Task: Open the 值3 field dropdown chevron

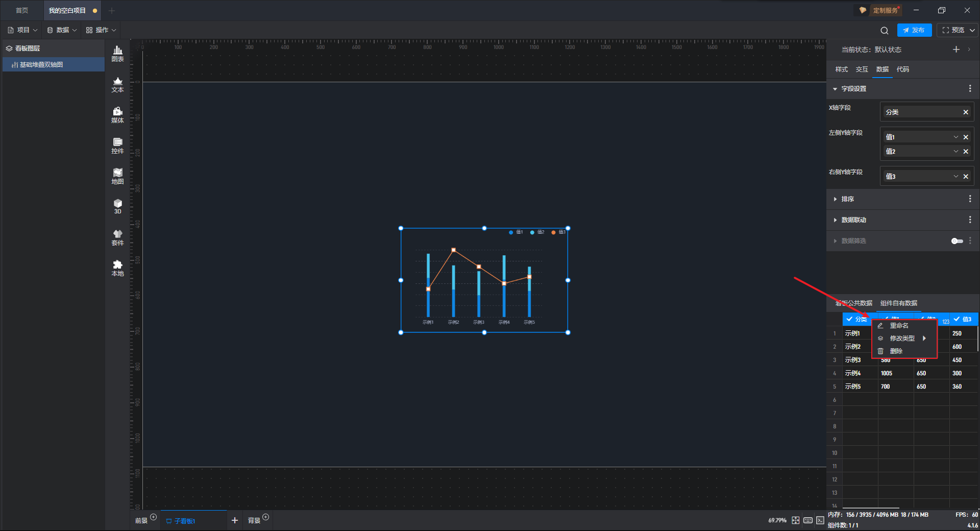Action: click(x=956, y=177)
